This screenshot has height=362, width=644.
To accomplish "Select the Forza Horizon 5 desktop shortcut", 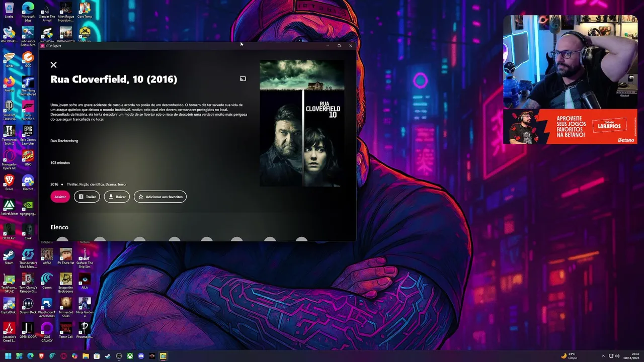I will pos(28,111).
